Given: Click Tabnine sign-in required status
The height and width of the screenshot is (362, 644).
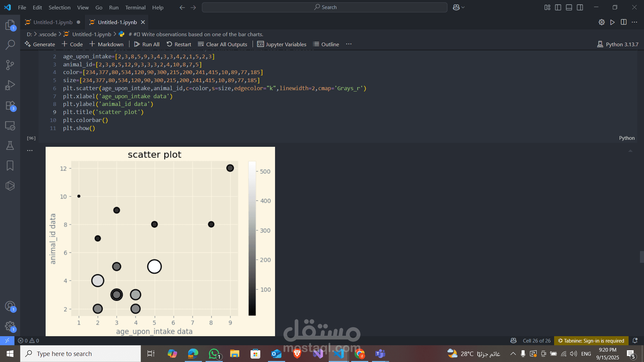Looking at the screenshot, I should [x=591, y=341].
